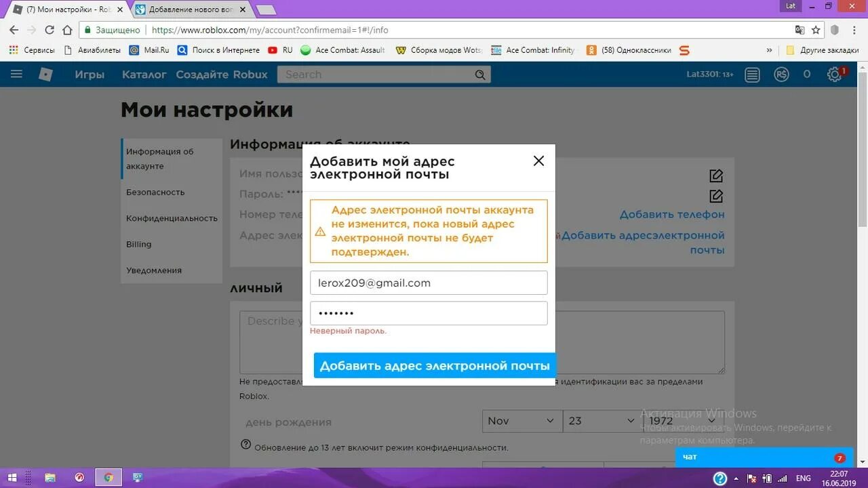Screen dimensions: 868x488
Task: Click the Robux currency icon
Action: 781,75
